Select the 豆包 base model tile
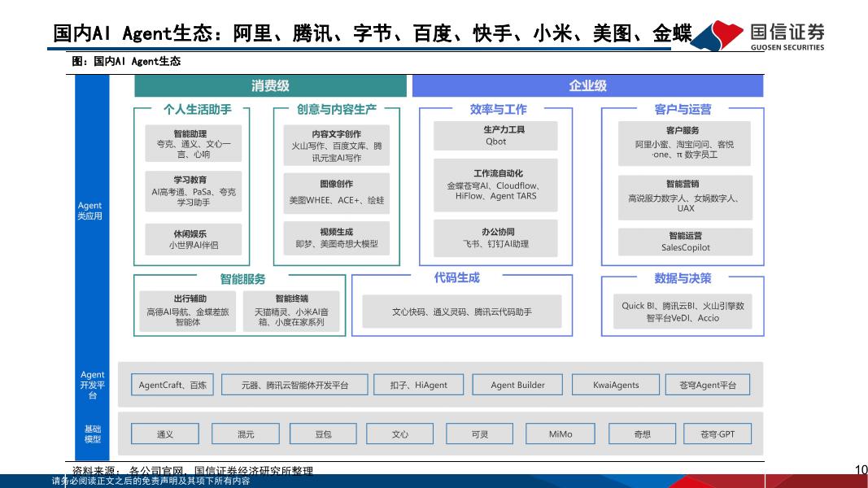 (x=324, y=434)
